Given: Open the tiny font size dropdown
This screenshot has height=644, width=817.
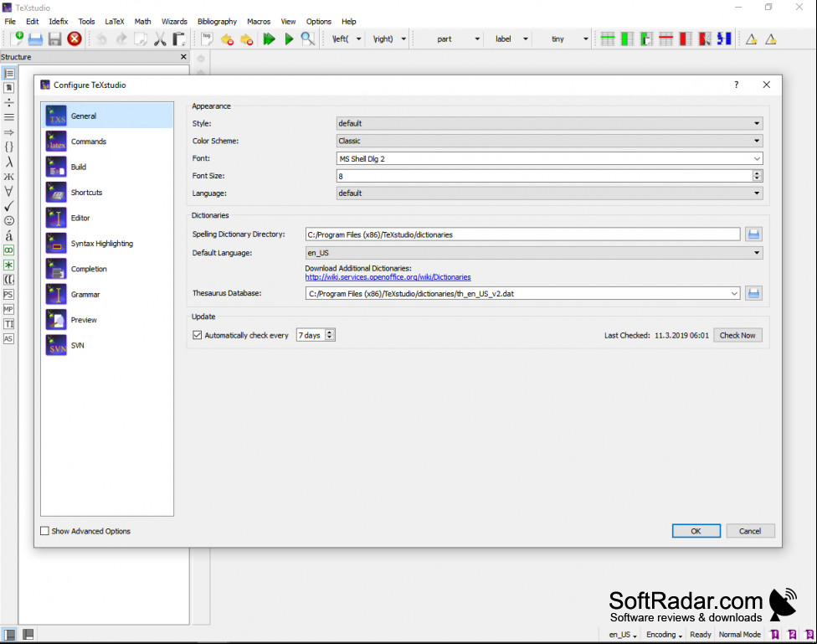Looking at the screenshot, I should click(585, 39).
